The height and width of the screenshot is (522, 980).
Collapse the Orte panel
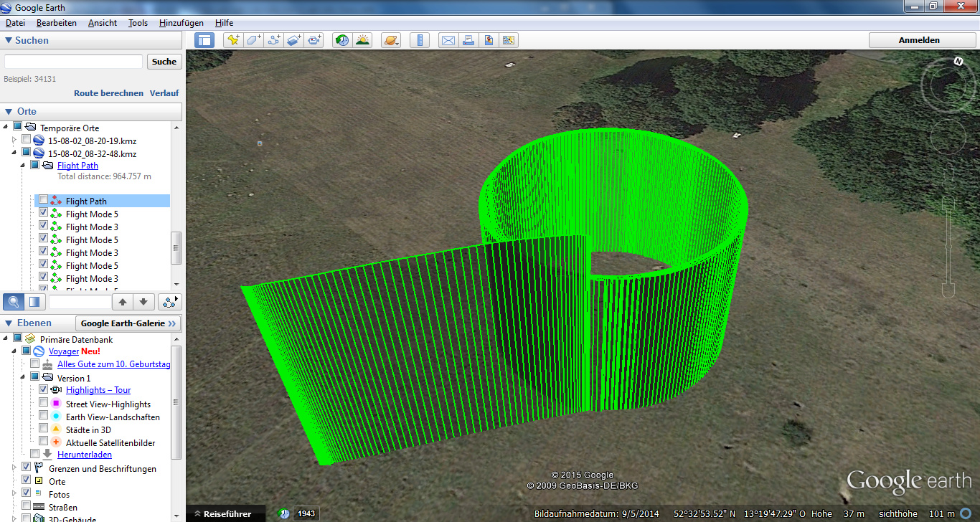9,111
